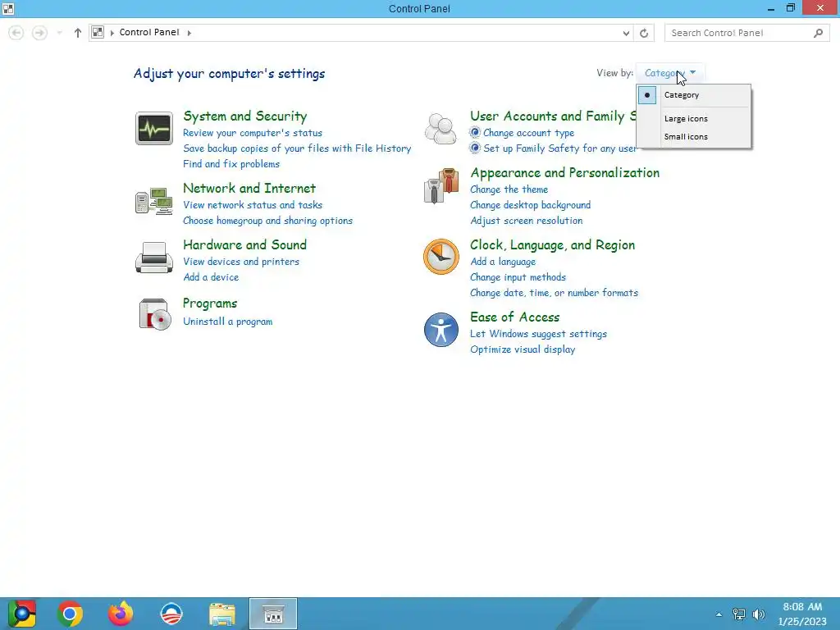
Task: Open User Accounts and Family Safety heading
Action: click(553, 116)
